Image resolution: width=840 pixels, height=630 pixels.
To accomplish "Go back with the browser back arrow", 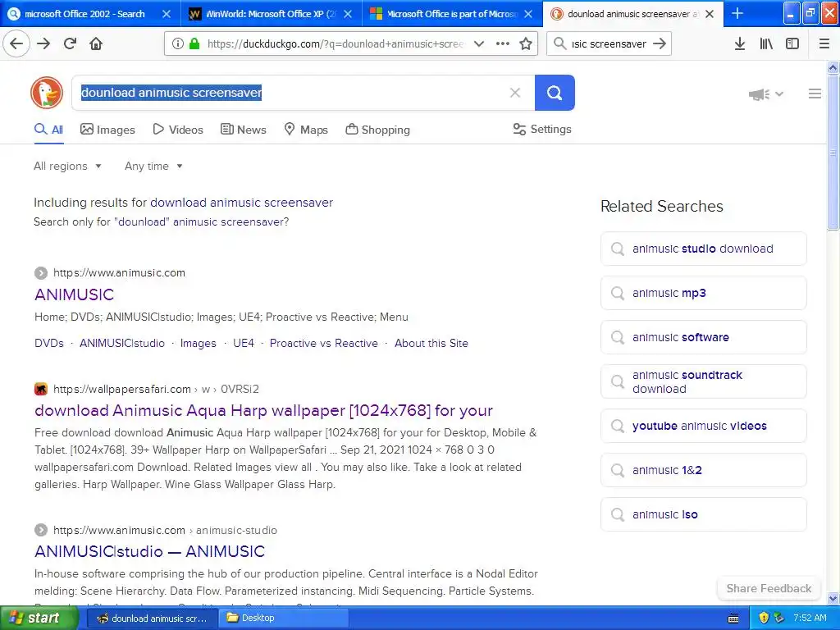I will [x=16, y=43].
